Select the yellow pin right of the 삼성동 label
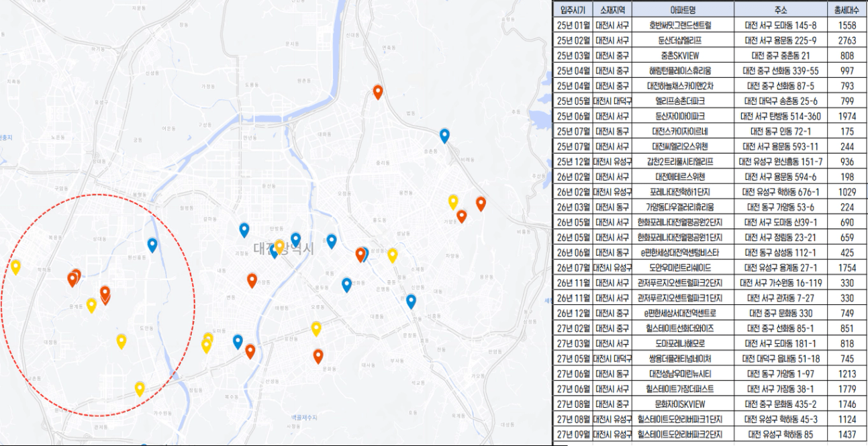This screenshot has width=868, height=446. [x=393, y=255]
